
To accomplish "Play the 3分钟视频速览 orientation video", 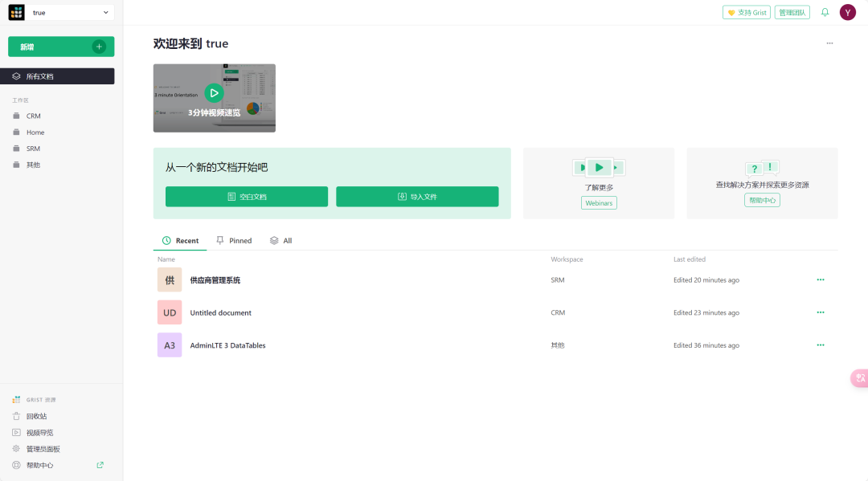I will (x=214, y=93).
